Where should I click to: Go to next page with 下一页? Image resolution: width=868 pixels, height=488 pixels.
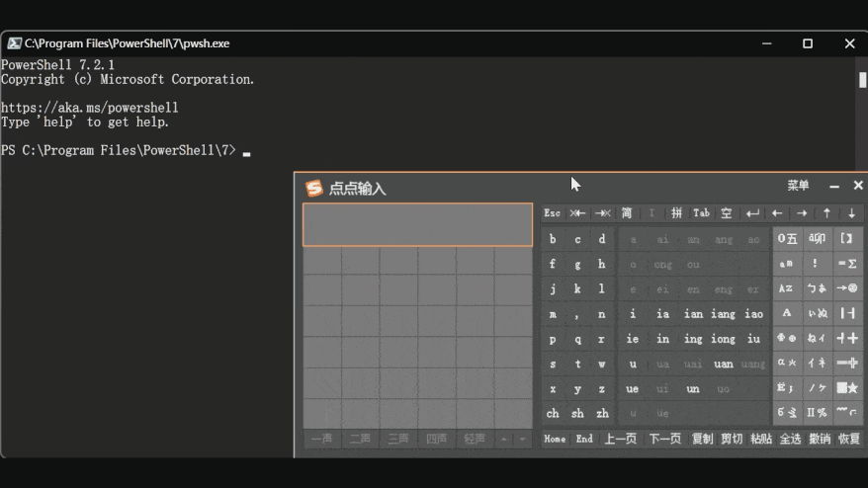click(x=664, y=439)
